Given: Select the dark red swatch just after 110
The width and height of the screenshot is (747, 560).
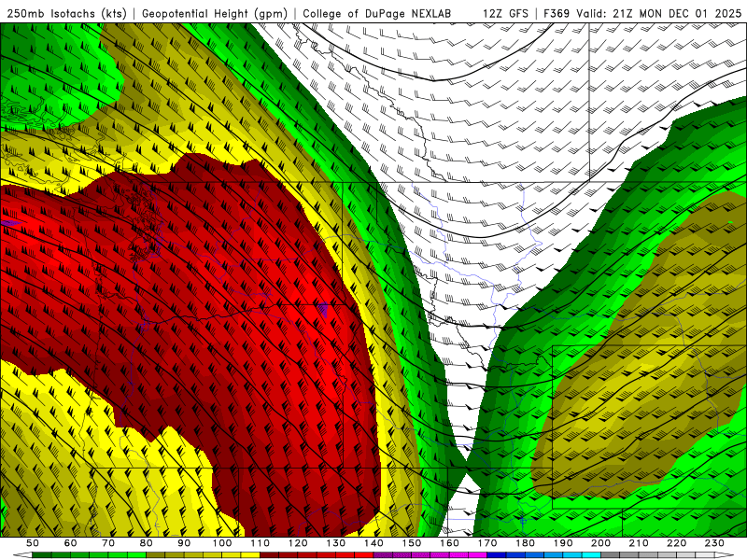Looking at the screenshot, I should click(269, 555).
